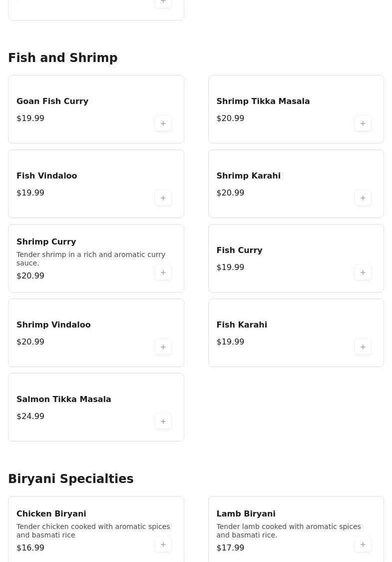This screenshot has width=392, height=562.
Task: Click the $24.99 Salmon Tikka Masala price
Action: click(x=30, y=416)
